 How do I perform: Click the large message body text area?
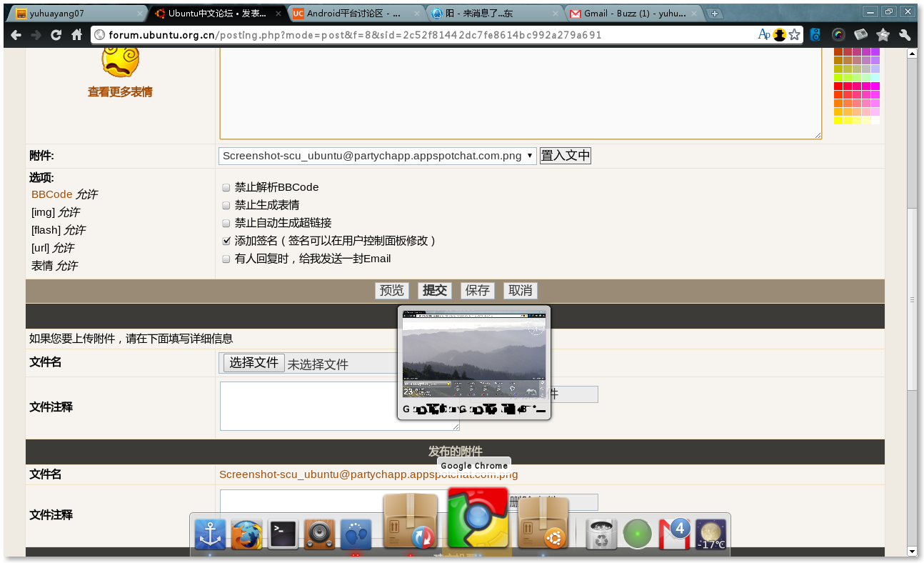521,93
